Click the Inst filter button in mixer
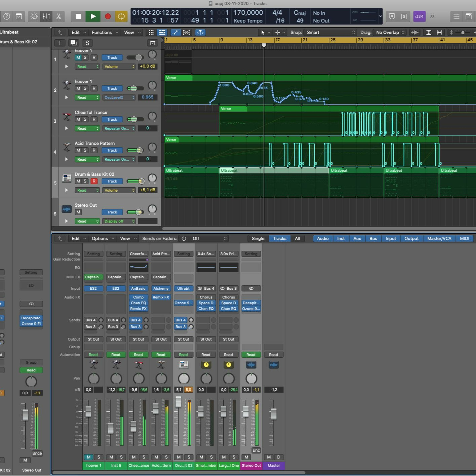The image size is (476, 476). 341,238
